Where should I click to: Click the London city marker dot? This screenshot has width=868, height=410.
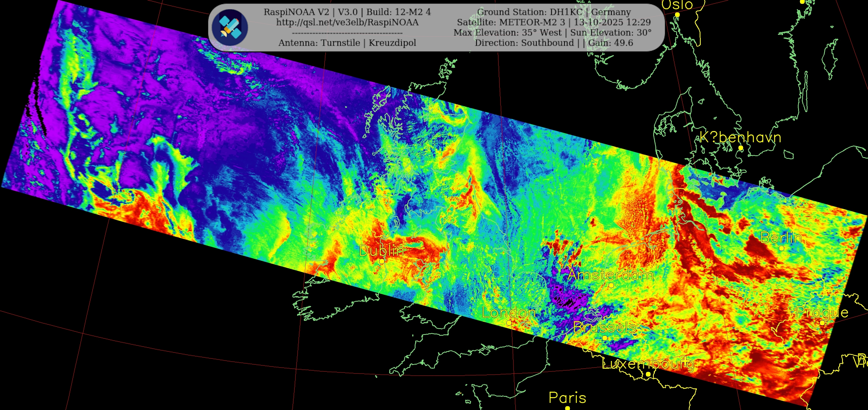coord(509,323)
